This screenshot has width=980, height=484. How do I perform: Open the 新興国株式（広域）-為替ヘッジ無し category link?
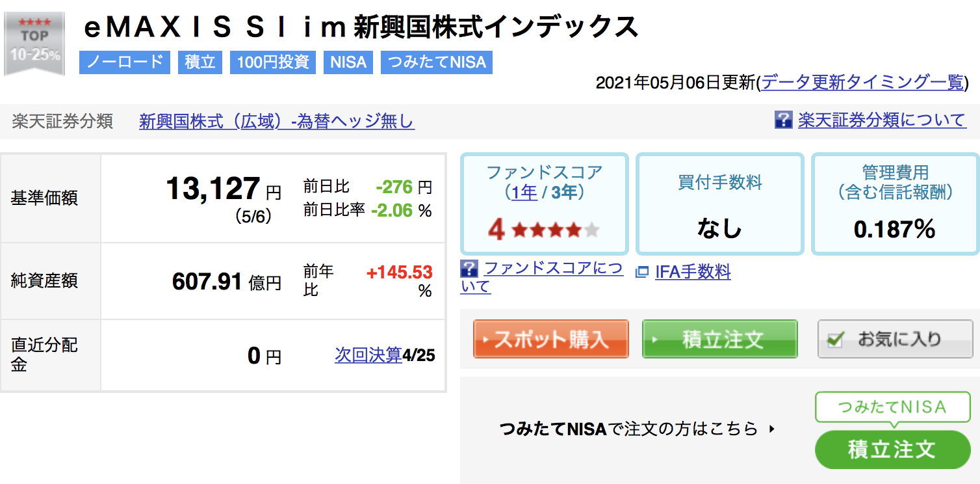tap(277, 121)
